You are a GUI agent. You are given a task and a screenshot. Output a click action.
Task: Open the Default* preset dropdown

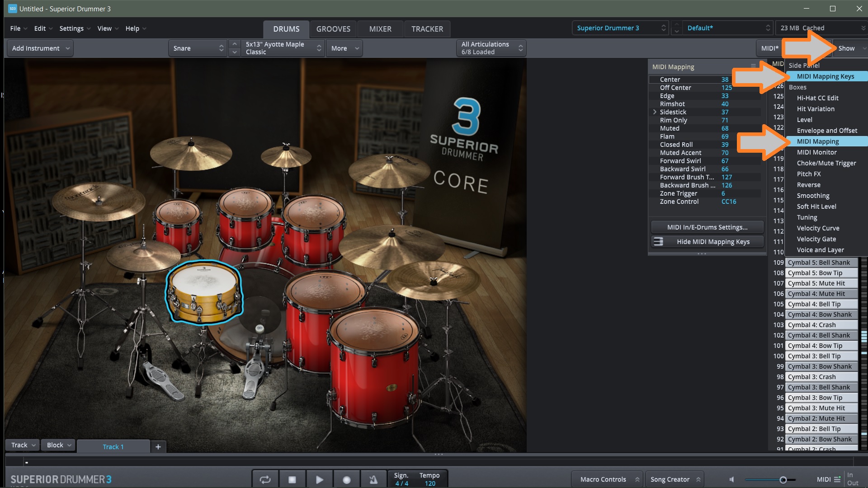pos(727,28)
